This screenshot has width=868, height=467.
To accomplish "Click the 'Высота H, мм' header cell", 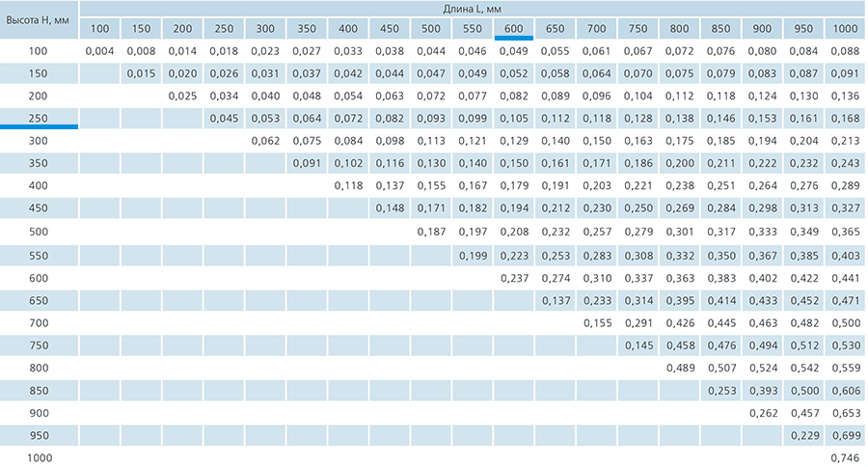I will click(39, 20).
